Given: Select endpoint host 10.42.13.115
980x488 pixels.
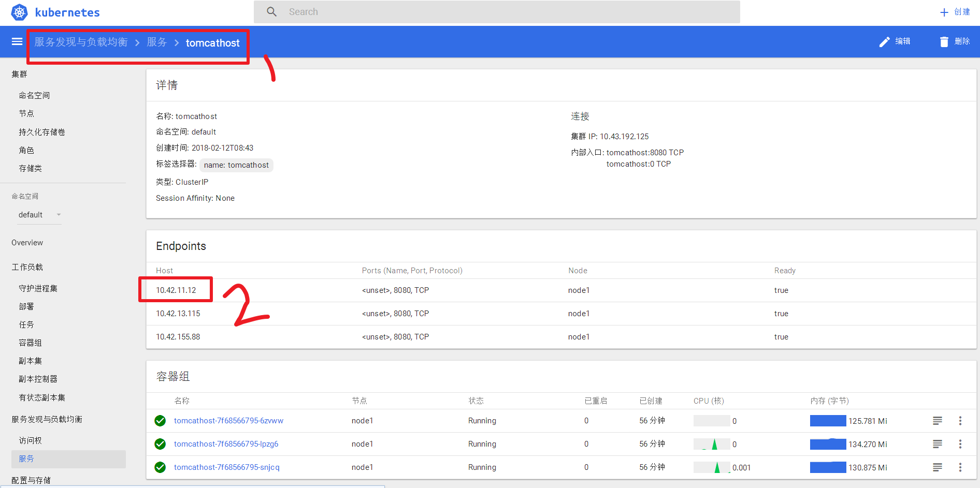Looking at the screenshot, I should tap(178, 314).
